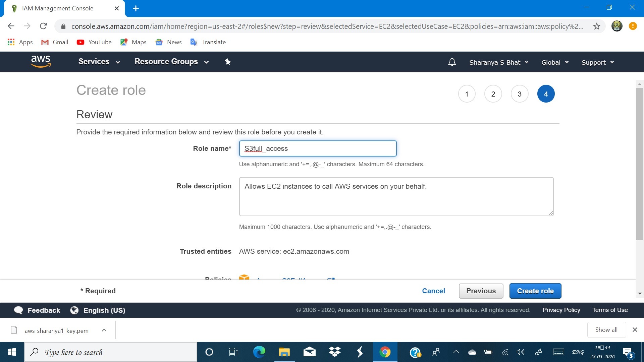The image size is (644, 362).
Task: Open the Sharanya S Bhat account menu
Action: (x=499, y=62)
